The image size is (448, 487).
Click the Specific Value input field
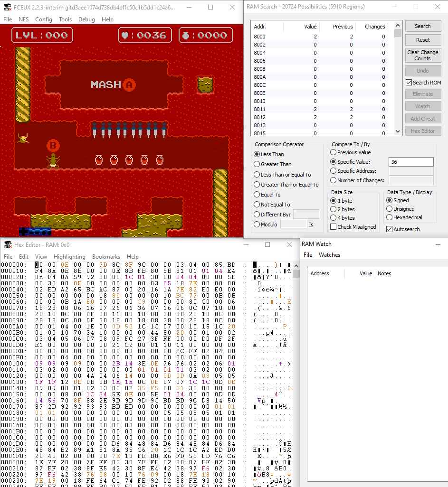(x=411, y=162)
